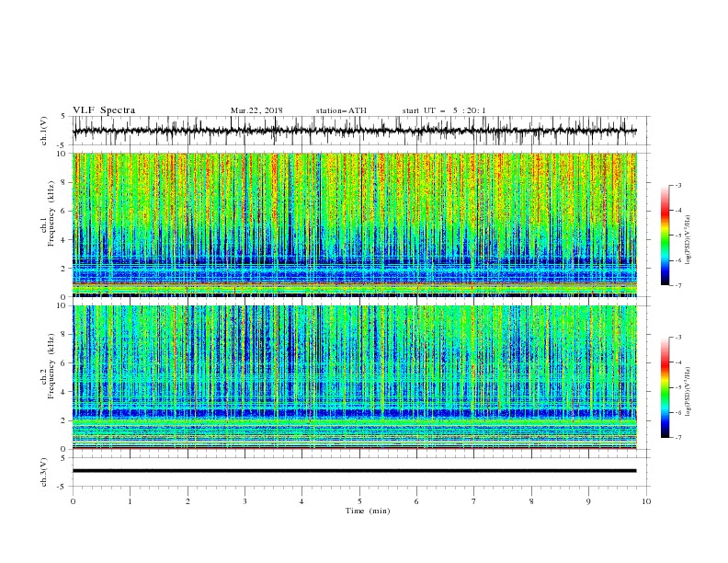Click the time axis tick label "2"
Viewport: 728px width, 563px height.
188,501
